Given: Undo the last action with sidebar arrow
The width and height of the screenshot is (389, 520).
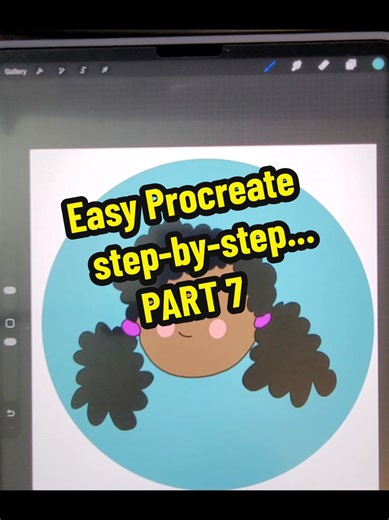Looking at the screenshot, I should point(11,414).
